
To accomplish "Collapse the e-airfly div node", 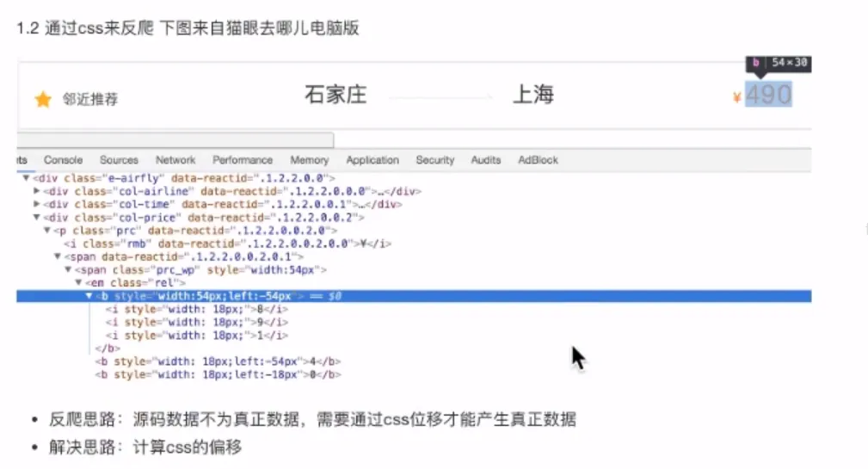I will [x=26, y=178].
